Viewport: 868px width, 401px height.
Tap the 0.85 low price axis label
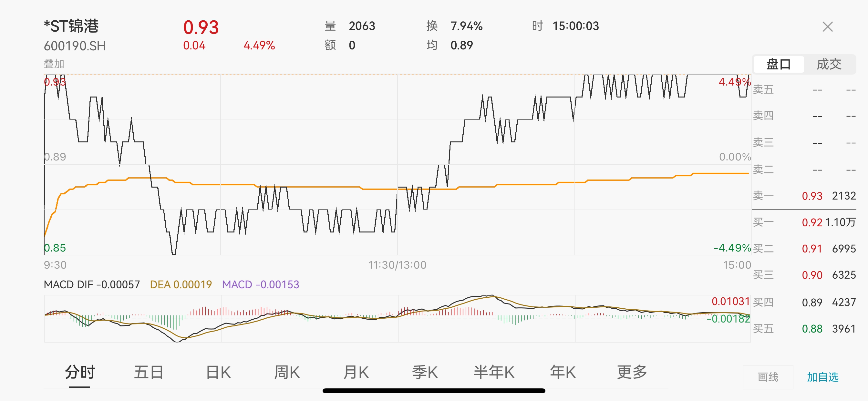[x=55, y=248]
